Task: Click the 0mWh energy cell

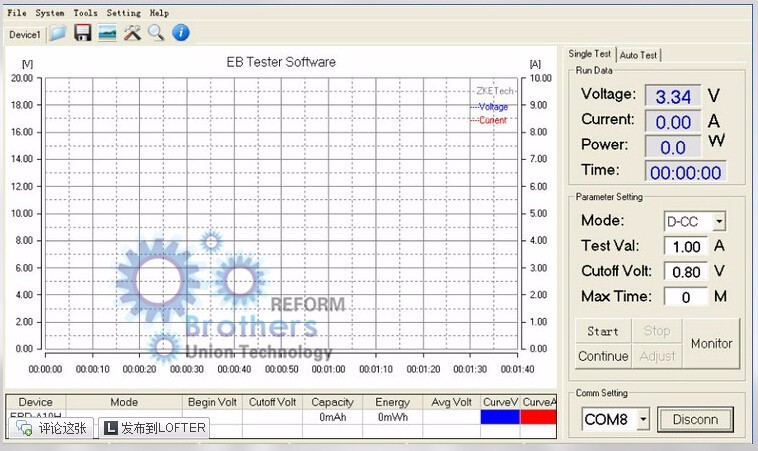Action: click(x=393, y=417)
